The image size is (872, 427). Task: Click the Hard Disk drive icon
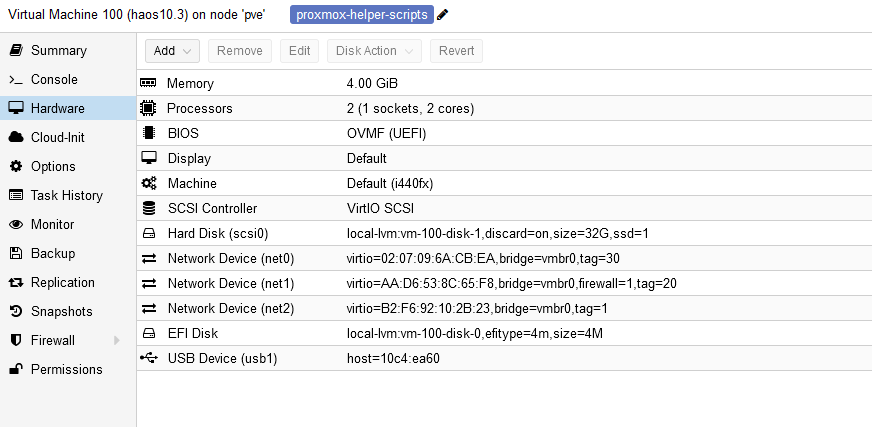(x=149, y=234)
